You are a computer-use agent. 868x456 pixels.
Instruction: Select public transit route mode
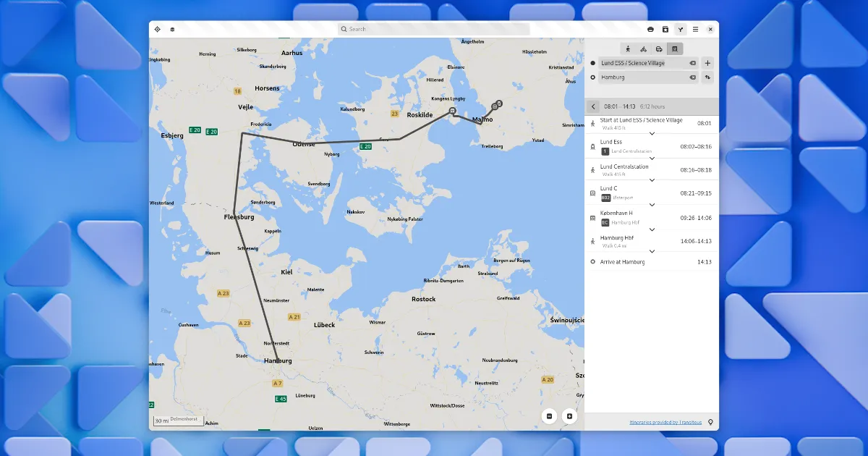click(674, 49)
